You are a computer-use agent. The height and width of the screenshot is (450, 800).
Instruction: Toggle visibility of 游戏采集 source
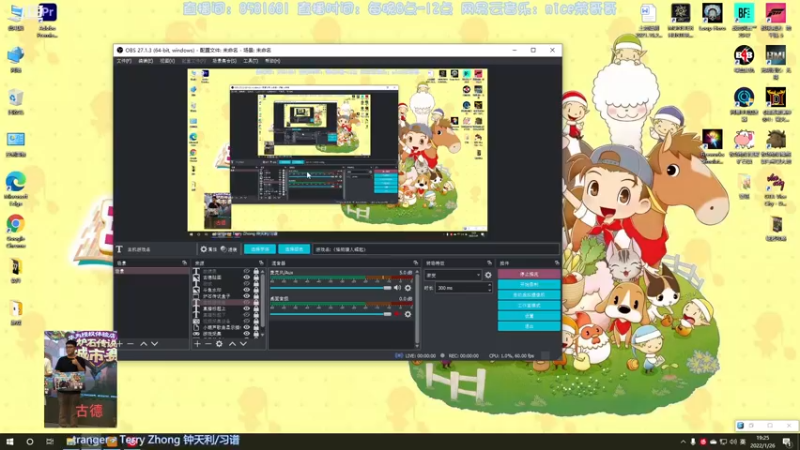coord(246,334)
